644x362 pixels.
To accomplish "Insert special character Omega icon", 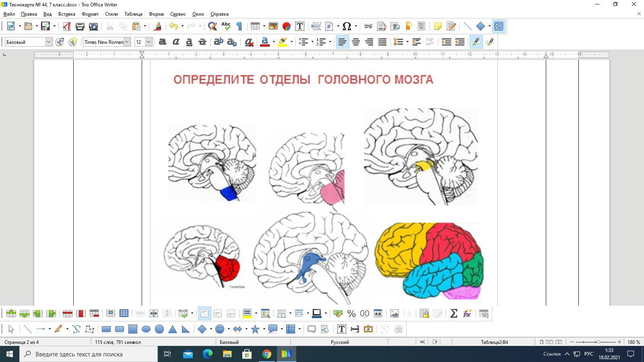I will pyautogui.click(x=347, y=27).
